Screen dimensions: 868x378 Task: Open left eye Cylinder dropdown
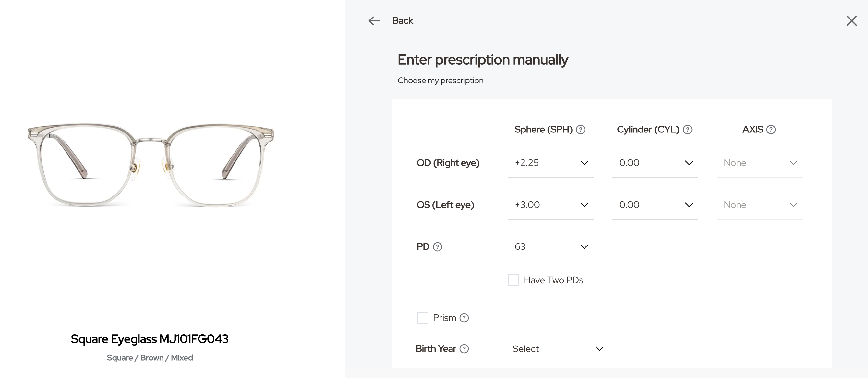(x=655, y=205)
